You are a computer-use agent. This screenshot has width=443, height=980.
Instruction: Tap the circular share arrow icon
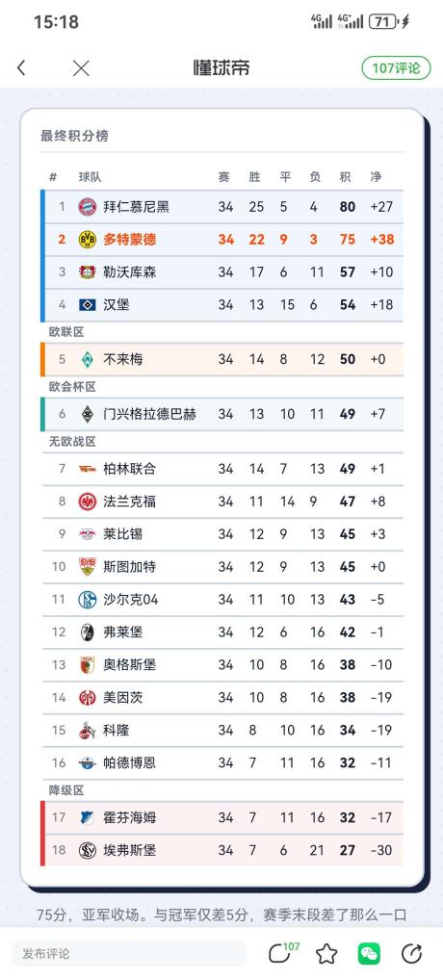click(411, 954)
